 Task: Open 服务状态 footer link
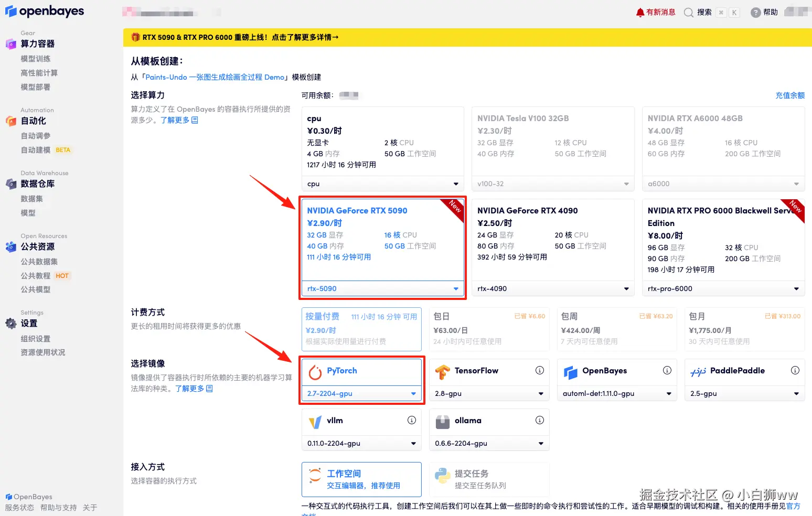pyautogui.click(x=19, y=508)
